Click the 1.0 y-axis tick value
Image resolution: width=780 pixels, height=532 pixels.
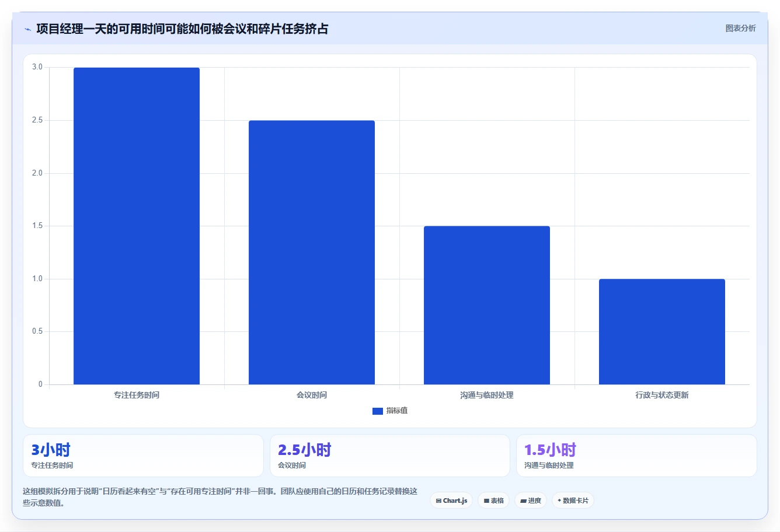tap(37, 278)
